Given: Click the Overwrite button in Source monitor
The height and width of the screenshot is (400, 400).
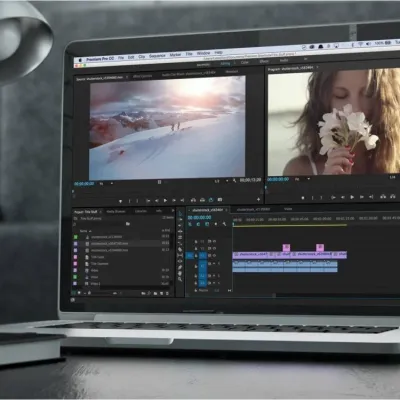Looking at the screenshot, I should 202,200.
